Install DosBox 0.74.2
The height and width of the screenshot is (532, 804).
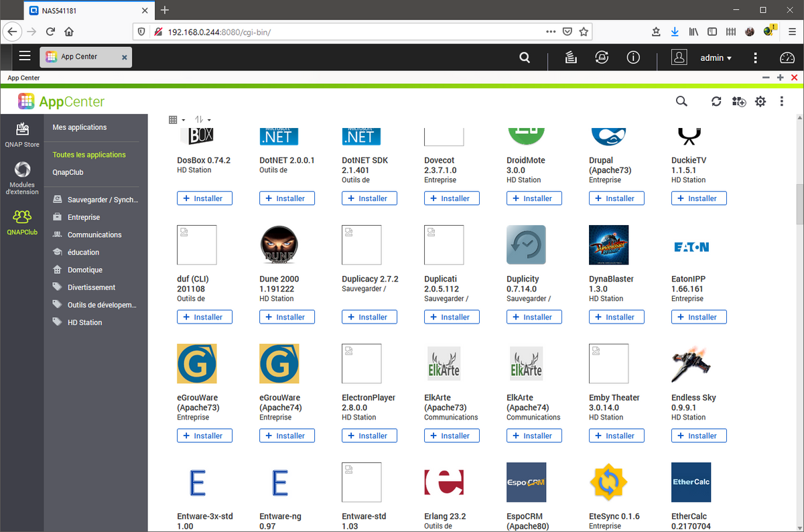[204, 198]
